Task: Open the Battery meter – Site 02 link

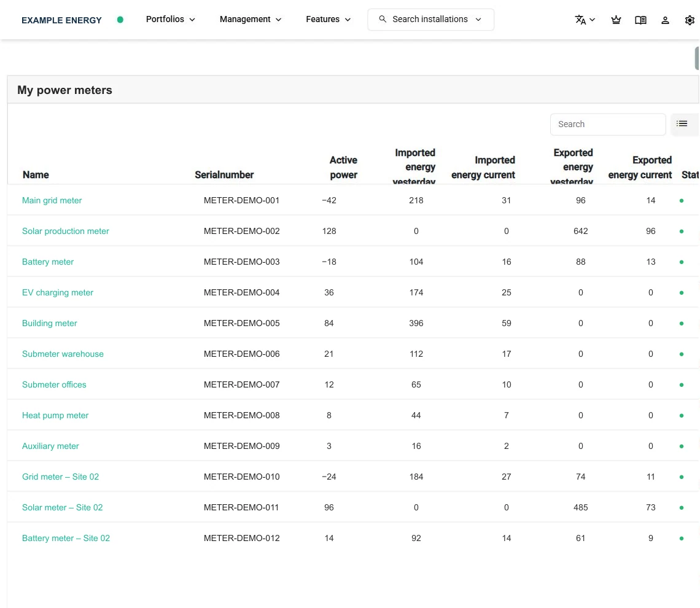Action: coord(66,539)
